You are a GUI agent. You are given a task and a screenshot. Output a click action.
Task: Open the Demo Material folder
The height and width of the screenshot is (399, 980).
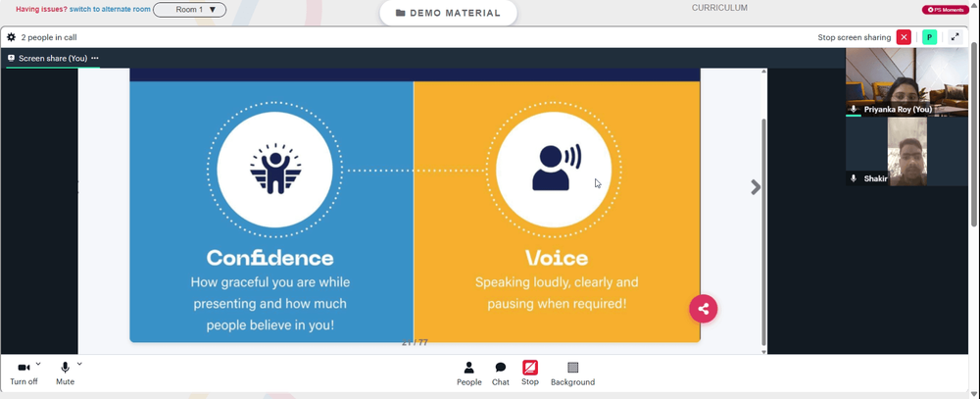[448, 13]
